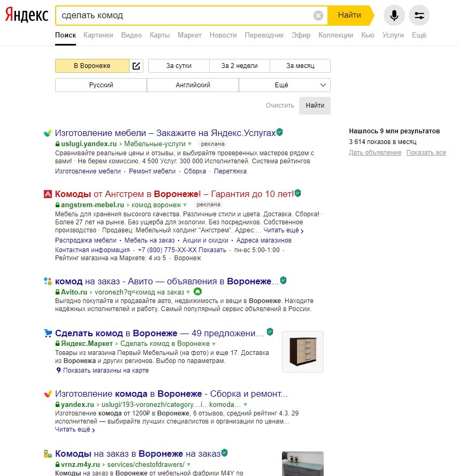
Task: Click the favicon beside Изготовление комода в Воронеже
Action: (48, 394)
